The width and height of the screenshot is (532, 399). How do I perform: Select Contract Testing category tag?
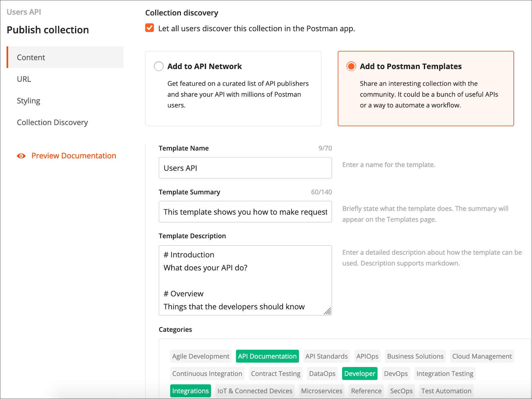(x=276, y=373)
